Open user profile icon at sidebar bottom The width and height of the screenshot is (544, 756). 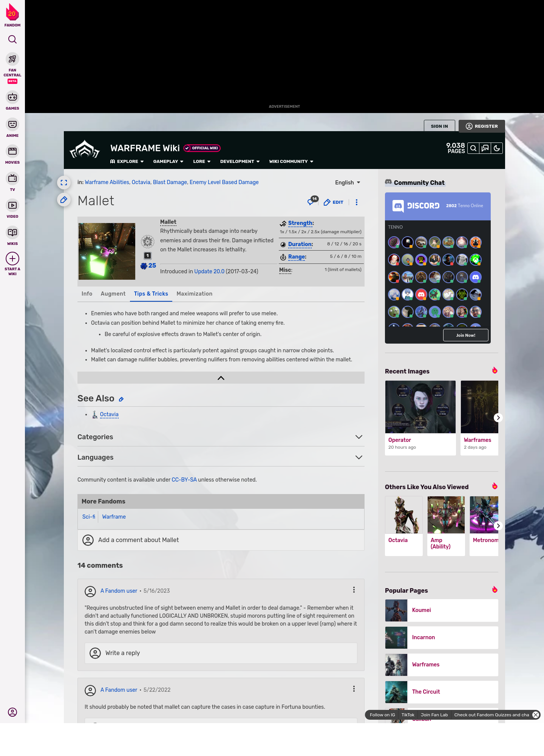[x=12, y=712]
